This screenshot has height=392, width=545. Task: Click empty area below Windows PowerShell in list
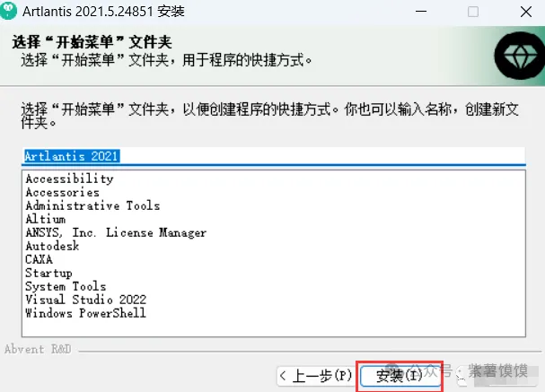tap(269, 328)
